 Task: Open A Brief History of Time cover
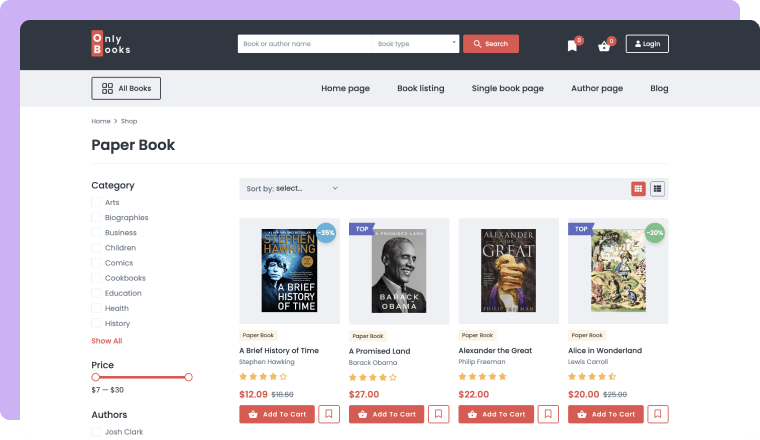coord(289,270)
